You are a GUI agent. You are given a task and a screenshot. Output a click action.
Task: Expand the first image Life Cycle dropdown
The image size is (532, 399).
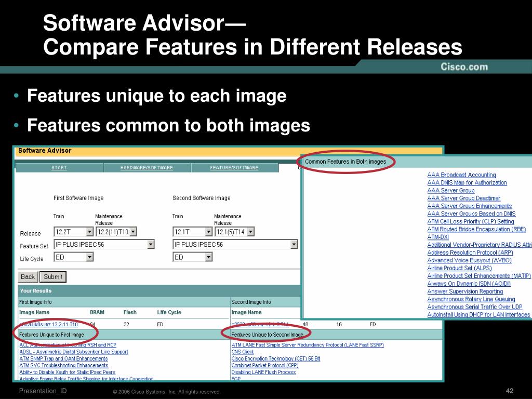(x=73, y=257)
